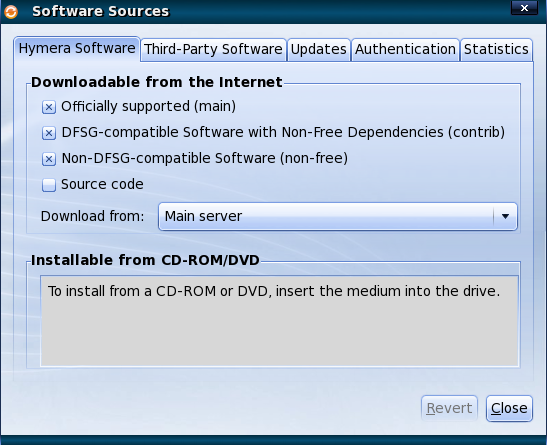Enable the Source code checkbox
Image resolution: width=547 pixels, height=445 pixels.
pyautogui.click(x=49, y=185)
